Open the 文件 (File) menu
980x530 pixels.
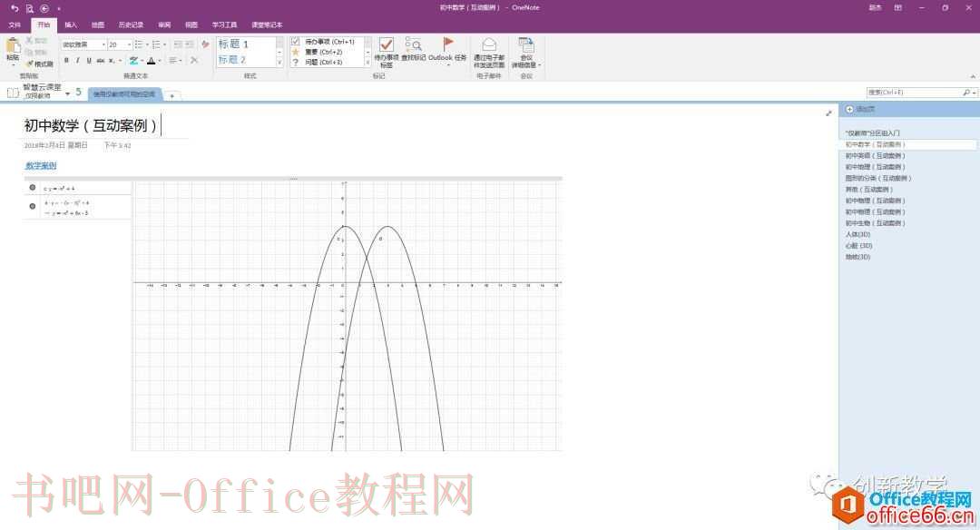click(x=15, y=25)
